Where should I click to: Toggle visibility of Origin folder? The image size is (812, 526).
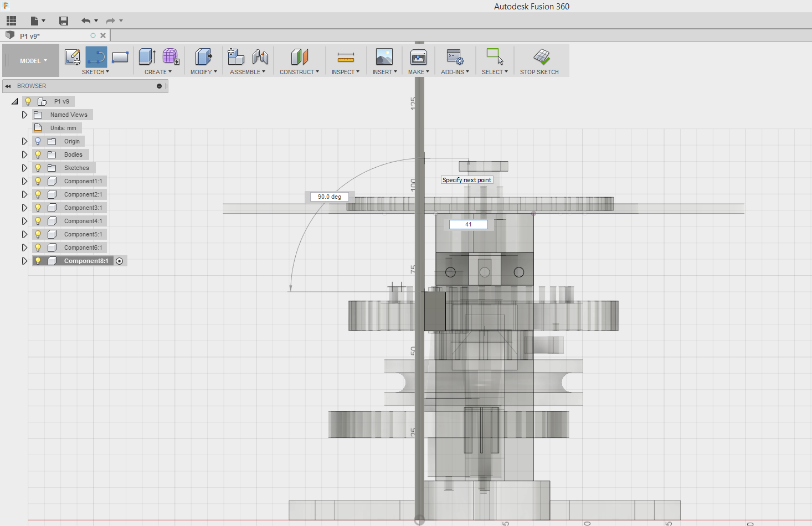pyautogui.click(x=38, y=141)
